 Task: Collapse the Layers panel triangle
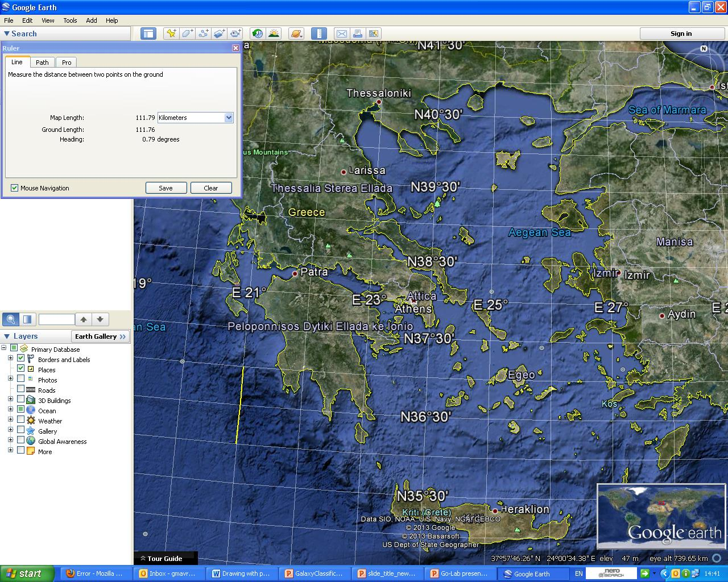[7, 336]
